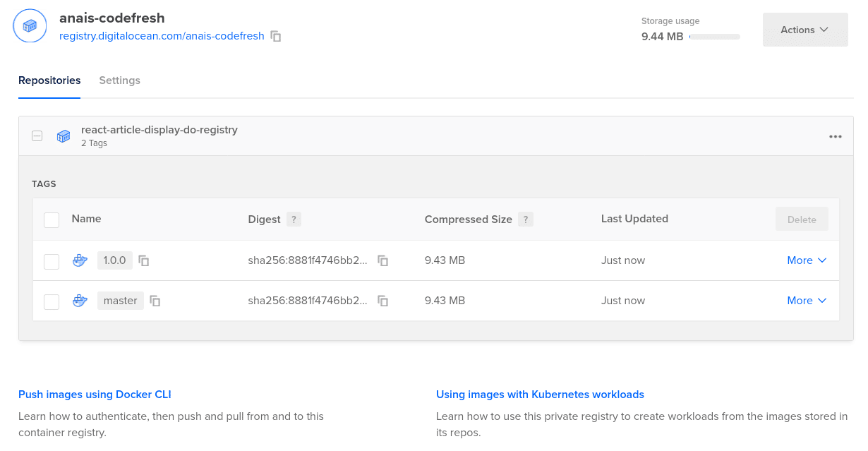
Task: Switch to the Settings tab
Action: click(119, 80)
